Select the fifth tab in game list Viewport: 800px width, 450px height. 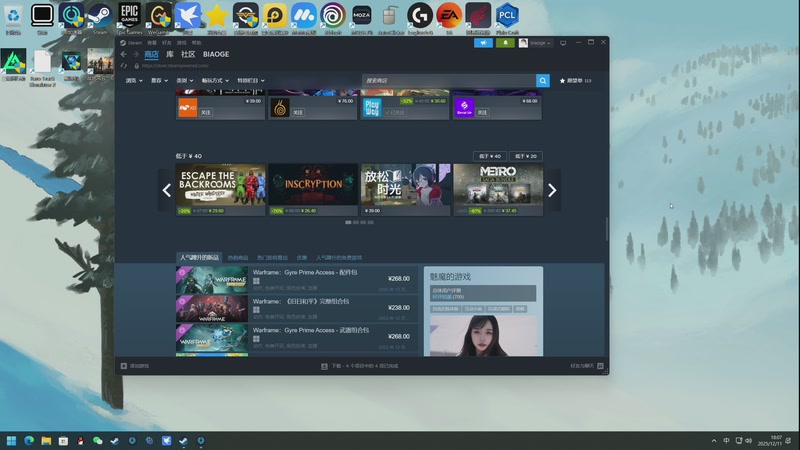(x=339, y=258)
